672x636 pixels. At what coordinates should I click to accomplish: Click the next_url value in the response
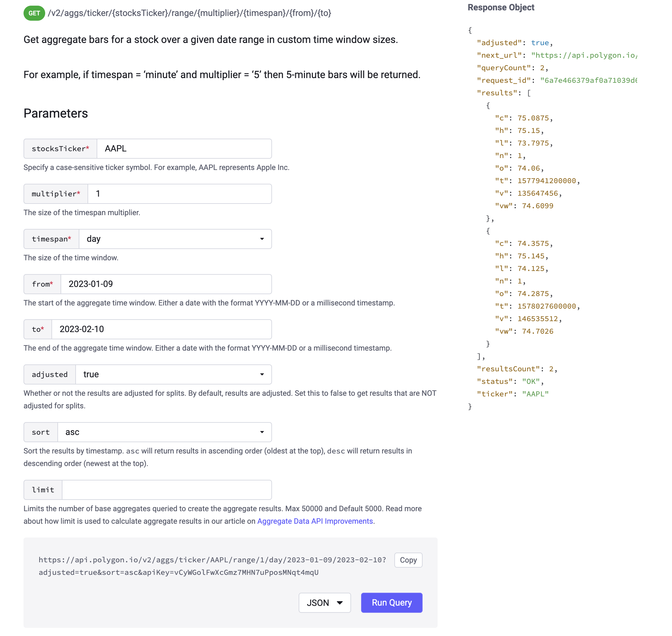(x=584, y=55)
